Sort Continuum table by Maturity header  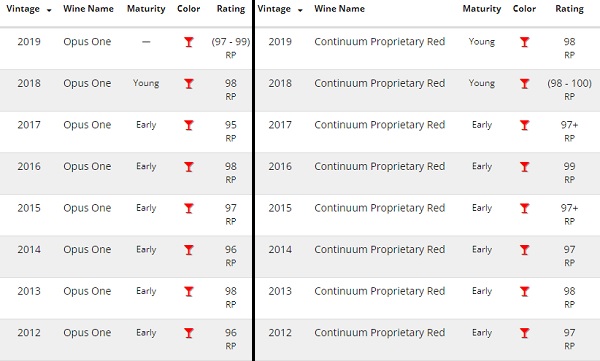tap(482, 9)
